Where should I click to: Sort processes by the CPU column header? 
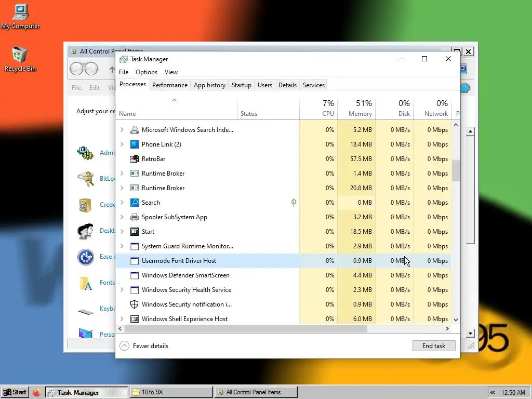click(318, 109)
